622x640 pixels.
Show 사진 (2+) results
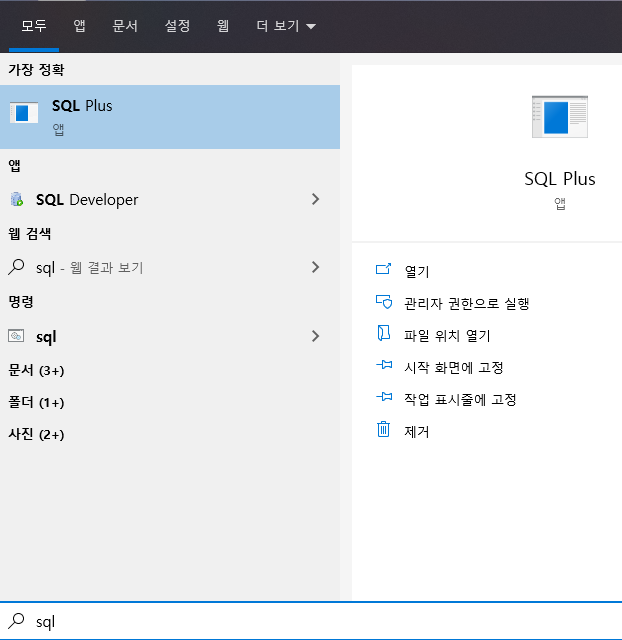tap(36, 434)
